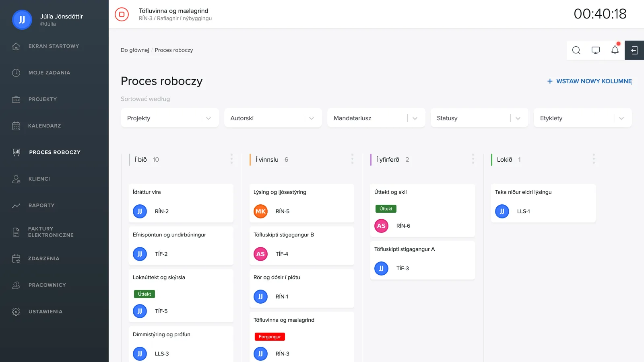
Task: Click the briefcase icon for Projekty
Action: point(16,99)
